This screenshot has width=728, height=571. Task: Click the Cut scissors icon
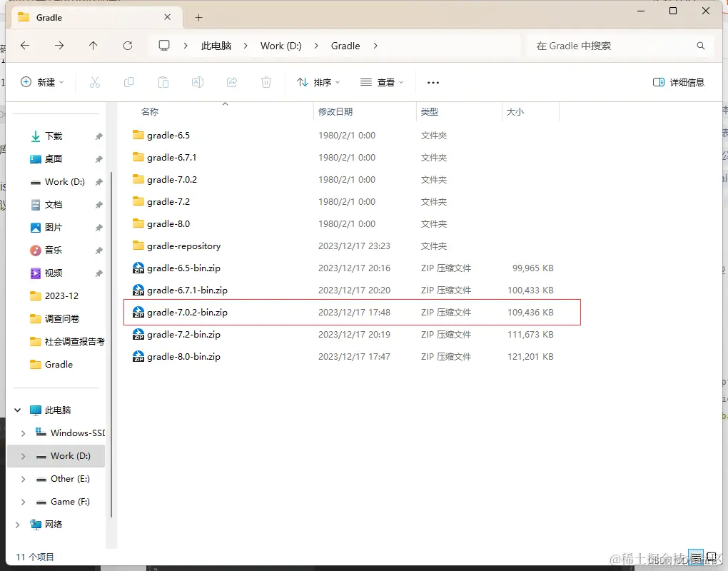(95, 82)
